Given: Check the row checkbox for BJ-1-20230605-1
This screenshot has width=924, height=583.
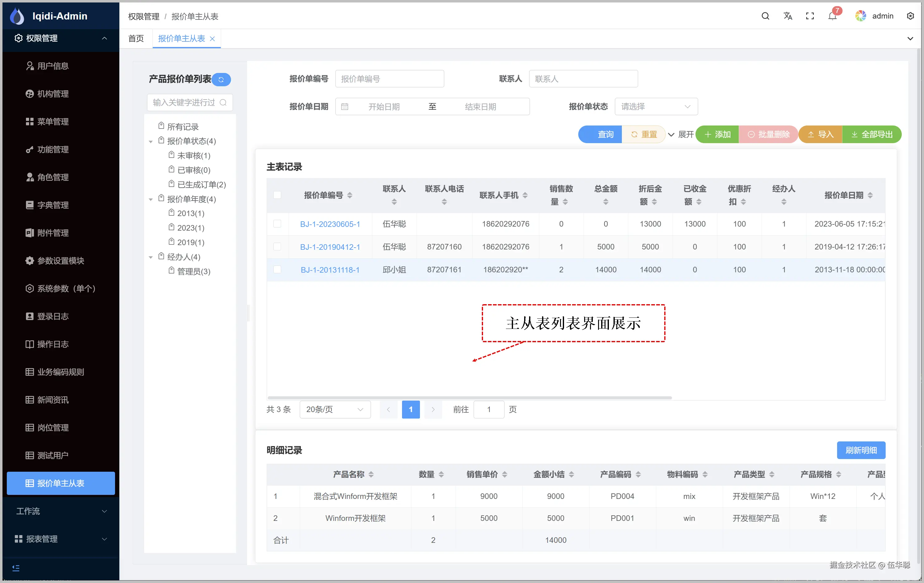Looking at the screenshot, I should 277,224.
